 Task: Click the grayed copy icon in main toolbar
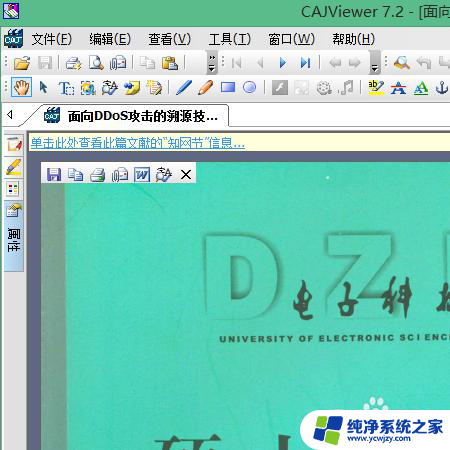click(x=147, y=63)
